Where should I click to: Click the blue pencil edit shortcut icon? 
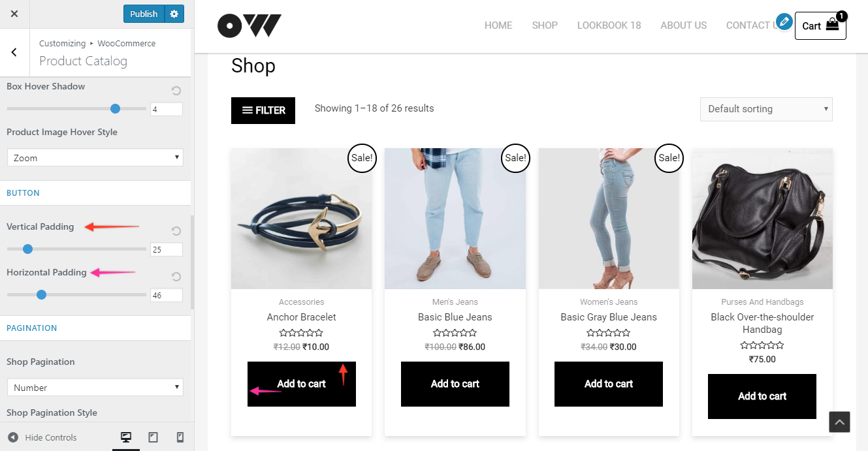pos(784,22)
